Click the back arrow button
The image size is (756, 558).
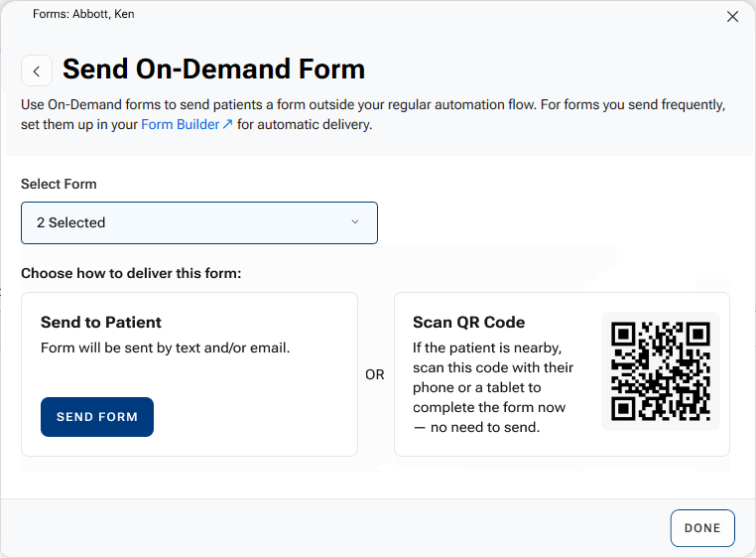[37, 70]
